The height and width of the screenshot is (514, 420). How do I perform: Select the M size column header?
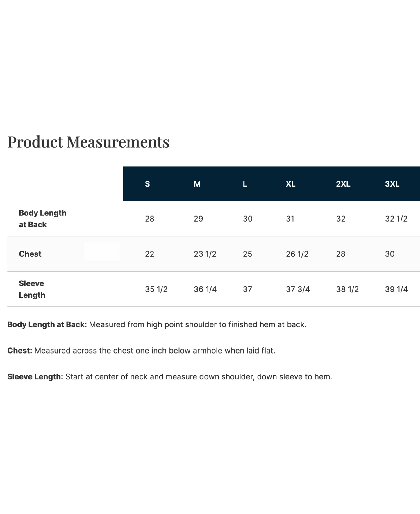click(x=197, y=184)
